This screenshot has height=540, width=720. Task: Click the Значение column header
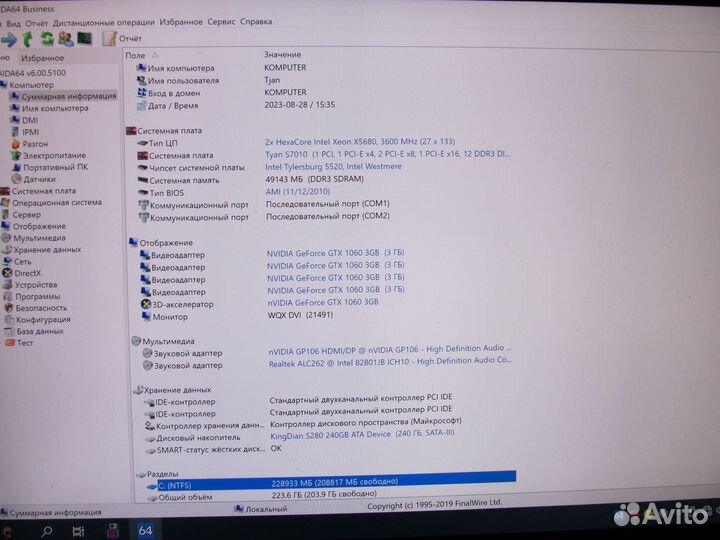point(282,55)
